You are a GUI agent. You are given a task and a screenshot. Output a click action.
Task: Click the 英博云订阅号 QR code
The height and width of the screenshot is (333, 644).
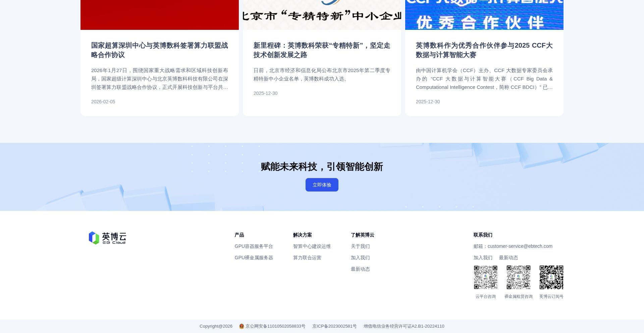click(551, 277)
